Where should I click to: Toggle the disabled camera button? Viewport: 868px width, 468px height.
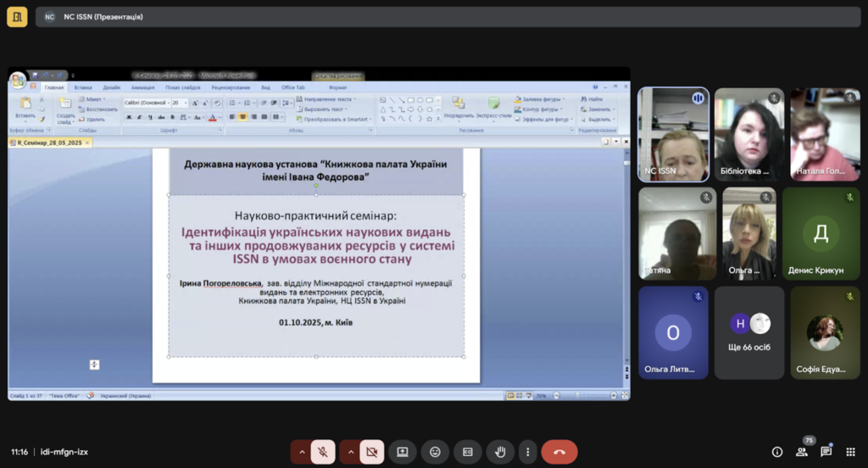[371, 452]
